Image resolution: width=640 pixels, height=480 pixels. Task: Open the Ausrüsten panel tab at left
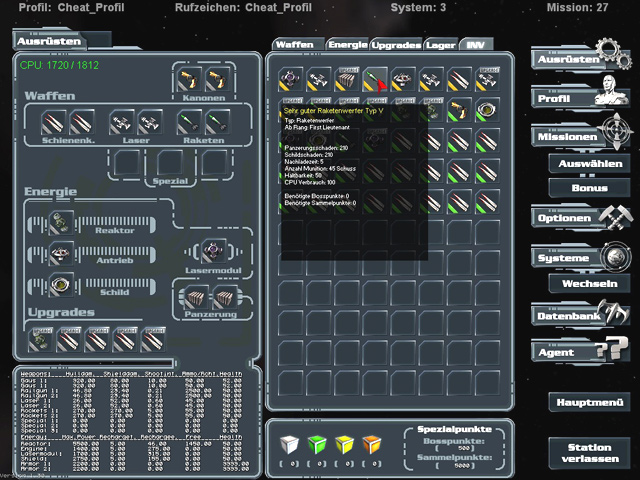49,41
